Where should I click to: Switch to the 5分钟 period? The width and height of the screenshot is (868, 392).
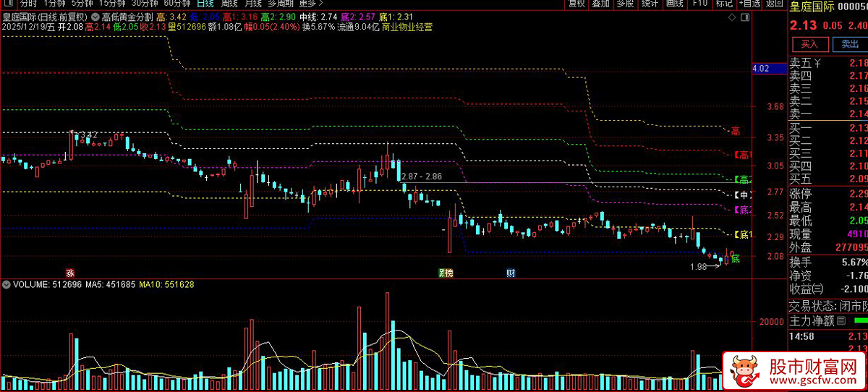point(82,4)
